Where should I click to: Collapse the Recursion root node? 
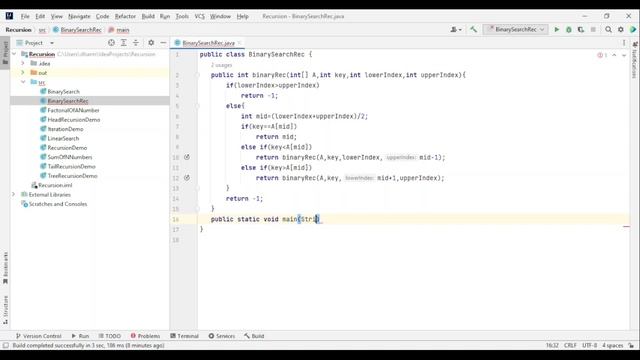coord(14,54)
